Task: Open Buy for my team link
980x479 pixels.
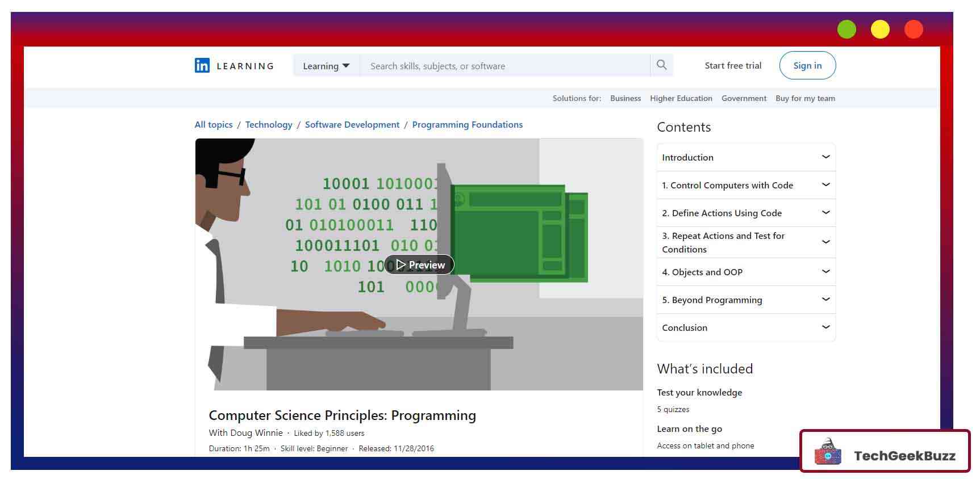Action: coord(805,98)
